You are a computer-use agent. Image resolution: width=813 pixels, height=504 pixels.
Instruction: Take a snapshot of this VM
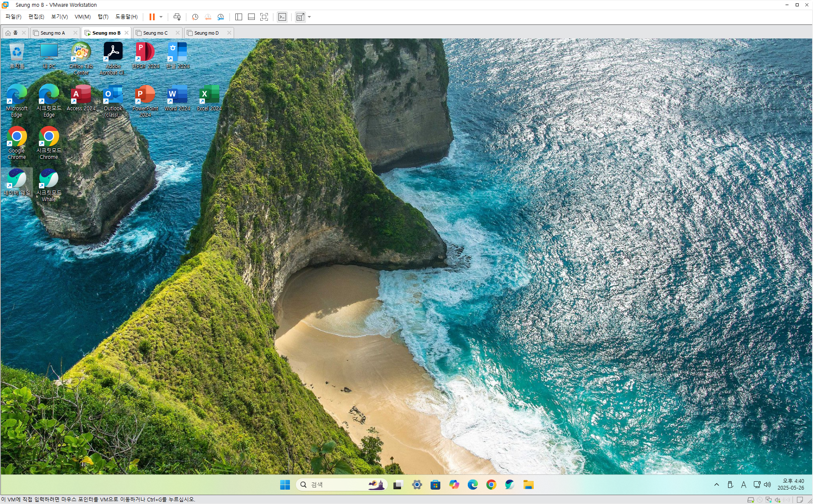[x=195, y=17]
